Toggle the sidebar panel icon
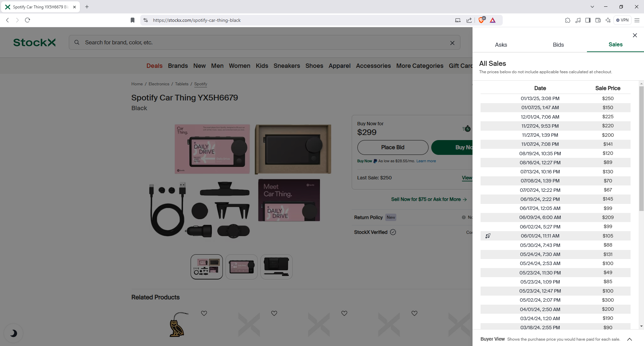This screenshot has height=346, width=644. click(588, 20)
